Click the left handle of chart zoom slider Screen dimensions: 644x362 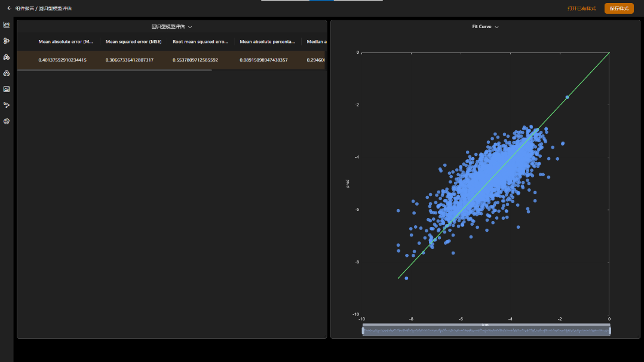tap(363, 330)
